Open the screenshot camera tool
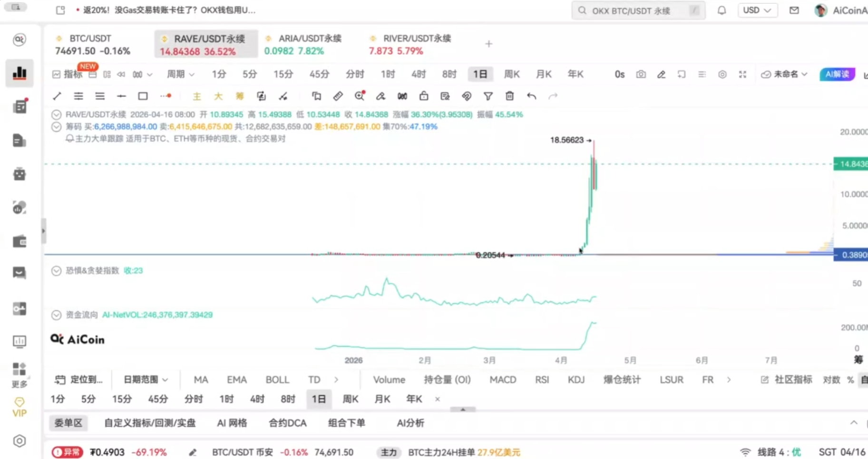 [641, 74]
